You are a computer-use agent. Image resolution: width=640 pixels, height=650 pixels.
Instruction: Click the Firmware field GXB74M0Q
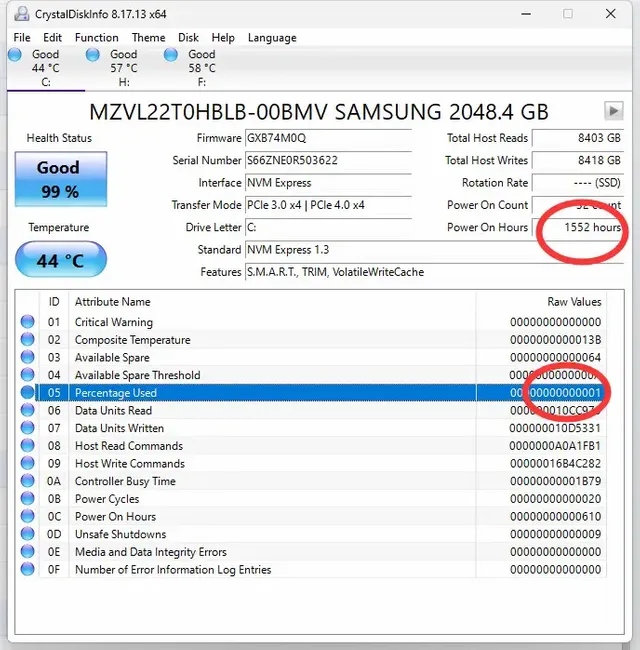[x=328, y=138]
